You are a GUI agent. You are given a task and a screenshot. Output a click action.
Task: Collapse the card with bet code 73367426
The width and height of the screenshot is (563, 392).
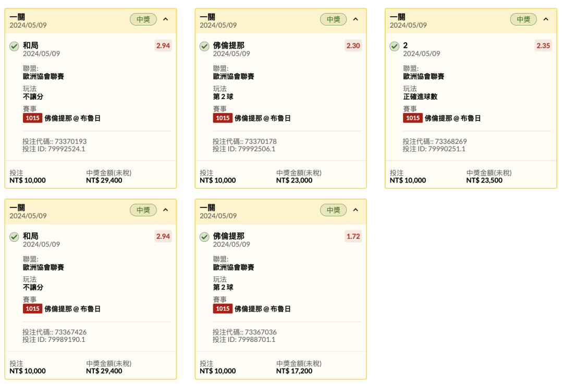[166, 210]
